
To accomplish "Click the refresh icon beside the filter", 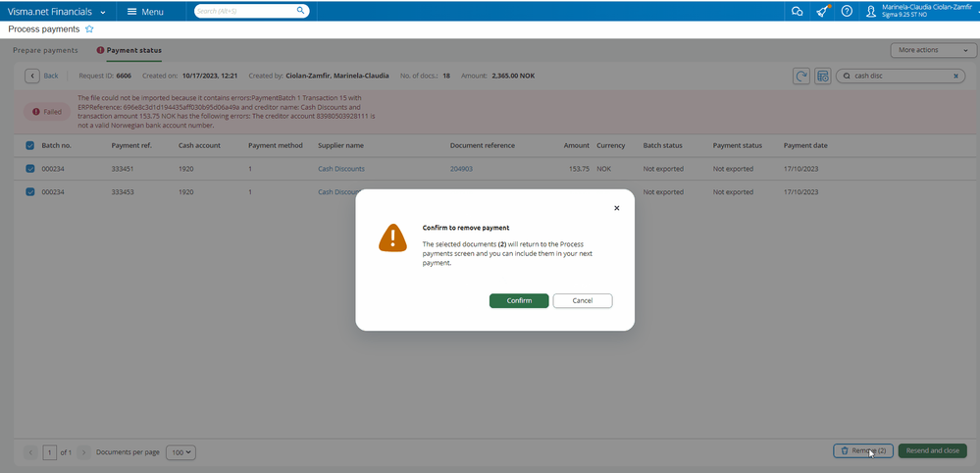I will click(x=800, y=76).
